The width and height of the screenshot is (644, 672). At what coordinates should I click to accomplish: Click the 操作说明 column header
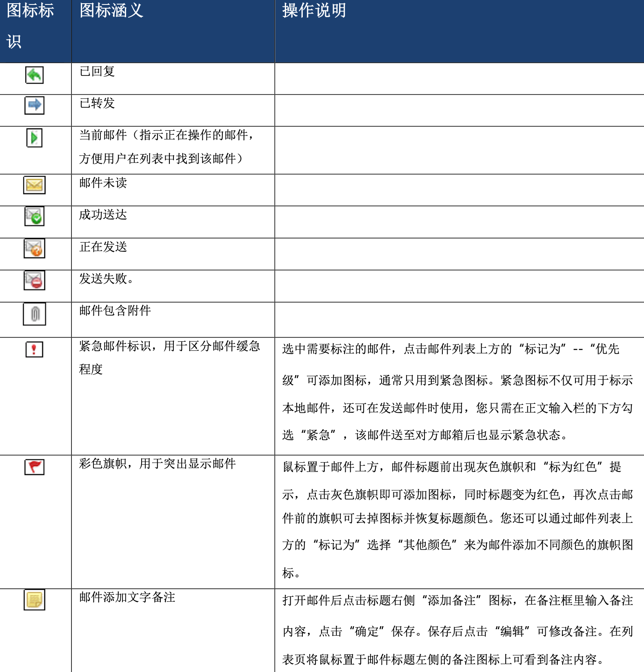314,11
